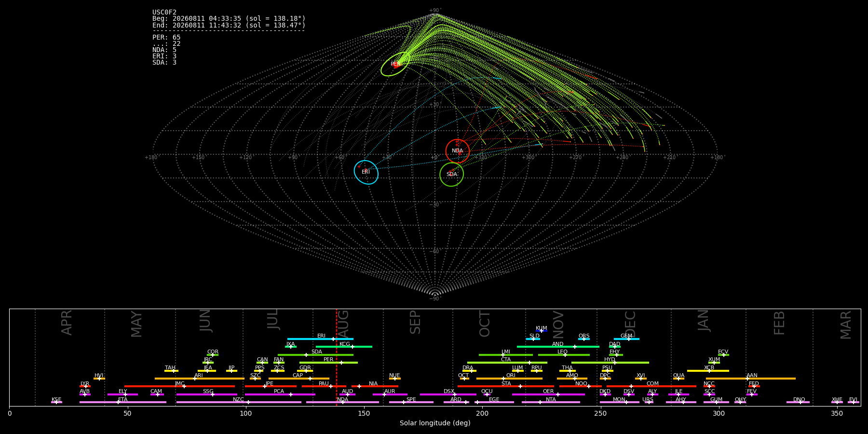Screen dimensions: 868x434
Task: Select the red NDA radiant circle
Action: 458,151
